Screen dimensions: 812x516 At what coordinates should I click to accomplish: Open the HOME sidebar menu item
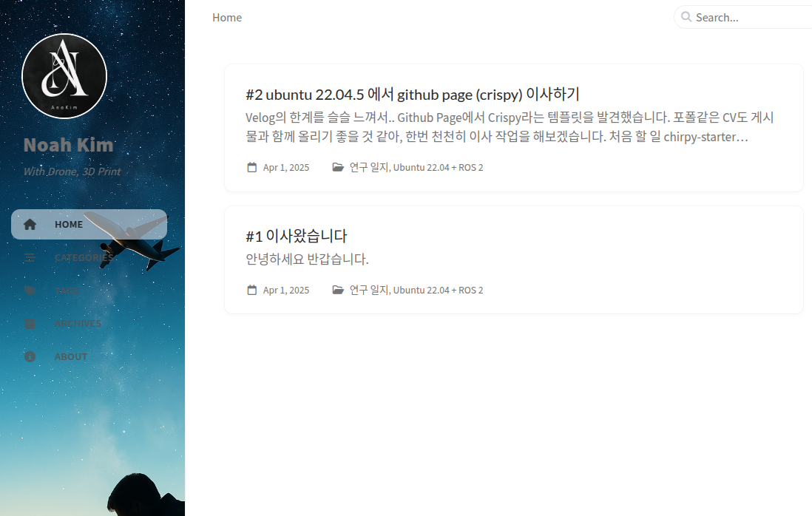[89, 224]
